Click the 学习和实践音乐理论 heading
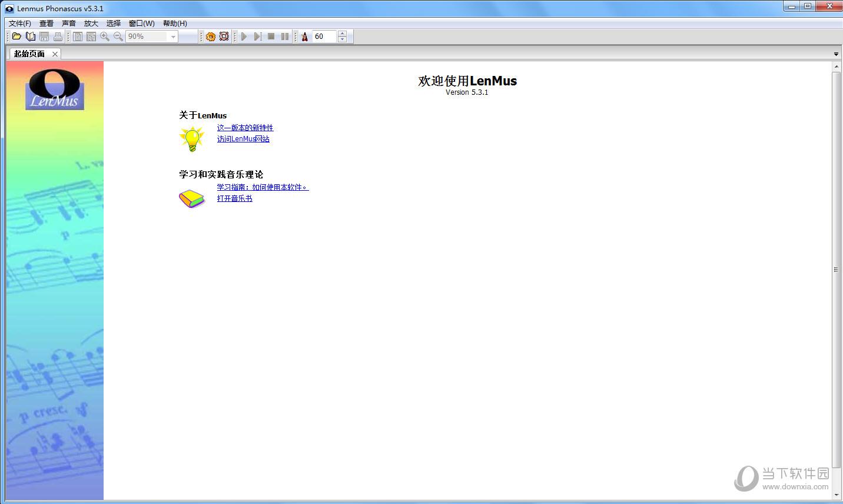Screen dimensions: 843x504 tap(221, 174)
